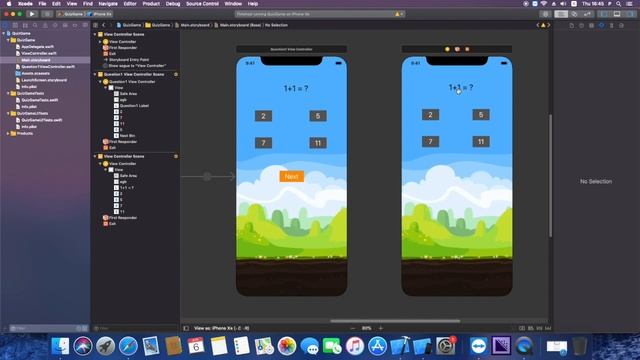
Task: Click the related items grid icon in jump bar
Action: coord(96,25)
